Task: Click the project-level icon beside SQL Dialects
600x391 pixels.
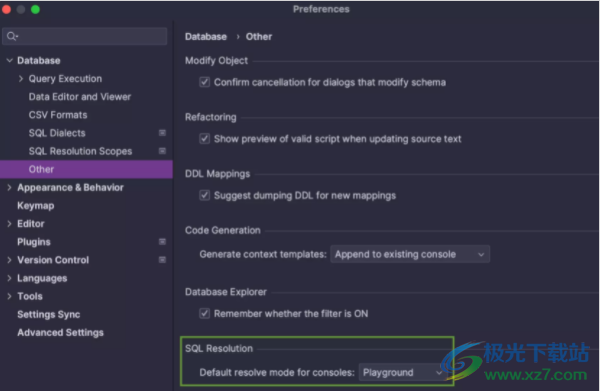Action: click(162, 133)
